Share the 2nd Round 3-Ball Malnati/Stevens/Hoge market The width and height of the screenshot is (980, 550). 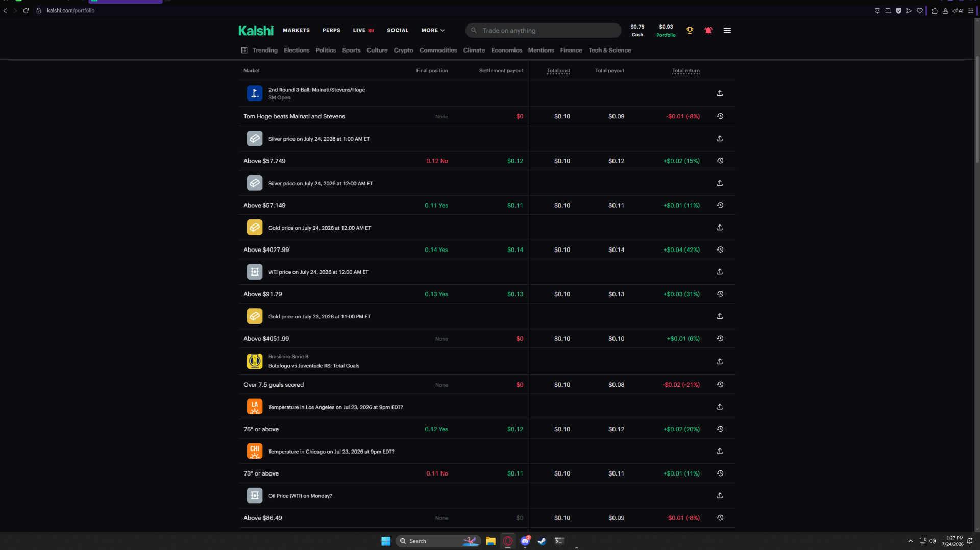coord(720,93)
